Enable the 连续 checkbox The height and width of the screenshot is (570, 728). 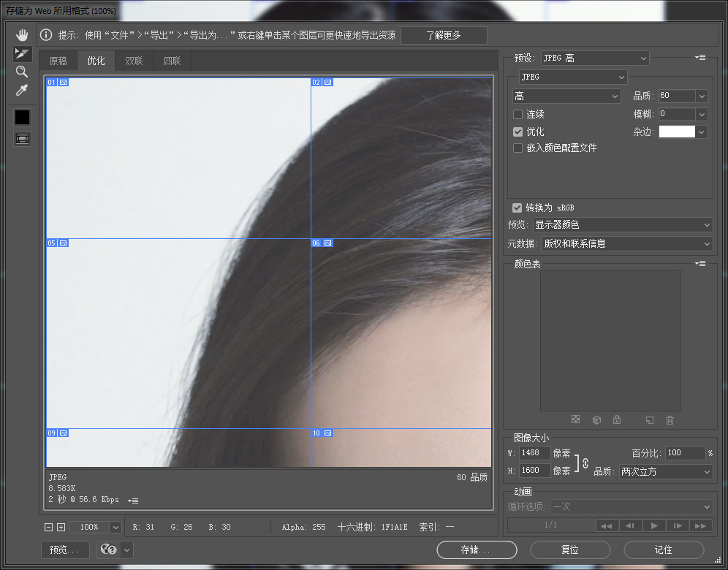517,114
